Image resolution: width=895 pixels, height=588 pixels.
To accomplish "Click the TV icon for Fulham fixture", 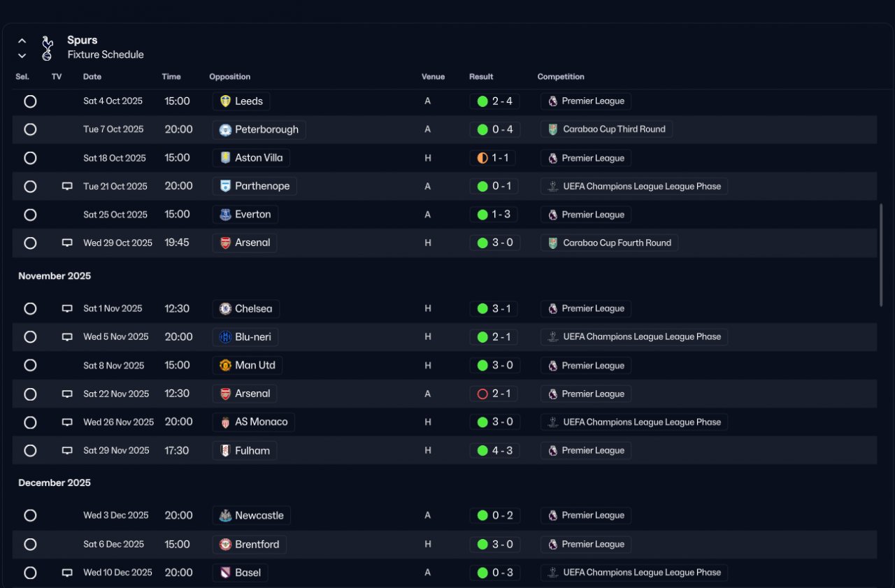I will [x=67, y=451].
